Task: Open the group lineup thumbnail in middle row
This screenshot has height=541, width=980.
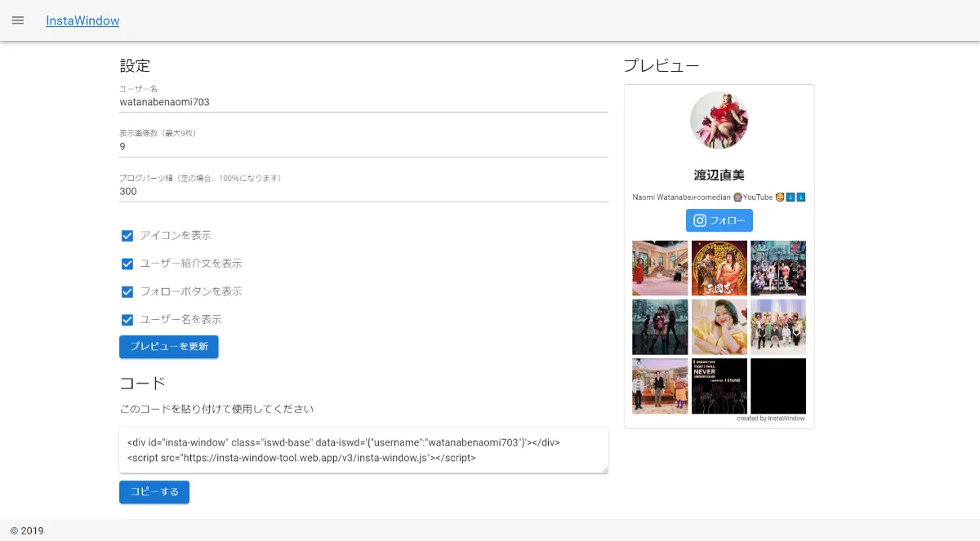Action: coord(778,327)
